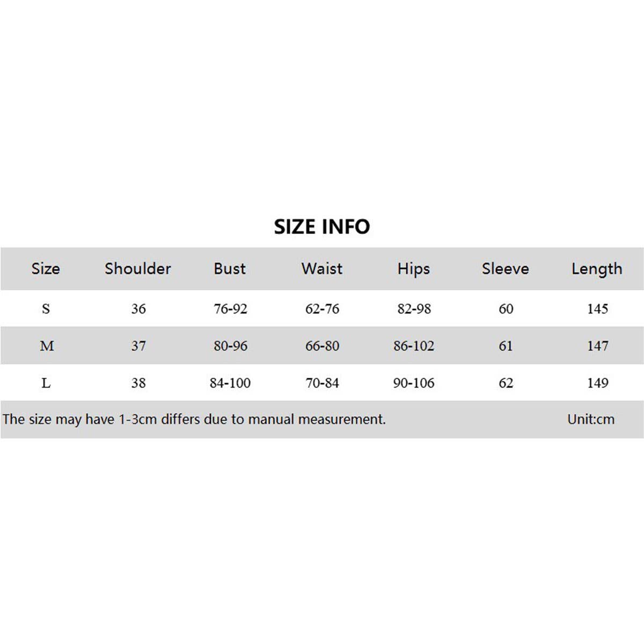Screen dimensions: 644x644
Task: Click the shoulder value 37
Action: pyautogui.click(x=138, y=346)
